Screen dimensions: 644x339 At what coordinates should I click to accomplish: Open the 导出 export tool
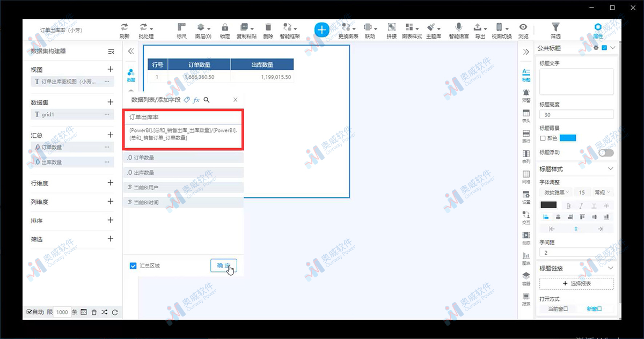tap(480, 30)
